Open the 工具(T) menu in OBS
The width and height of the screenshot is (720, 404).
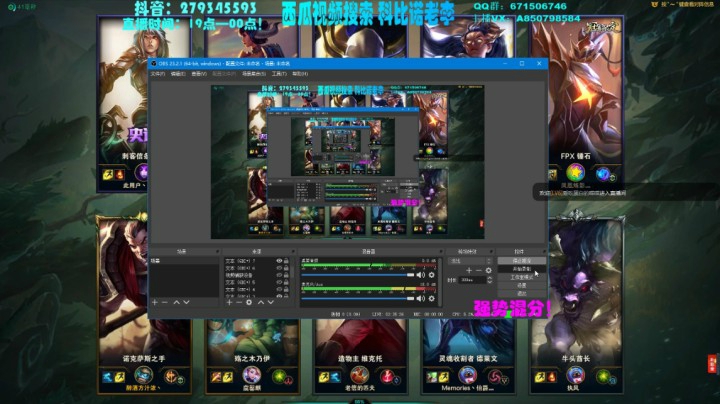tap(279, 74)
